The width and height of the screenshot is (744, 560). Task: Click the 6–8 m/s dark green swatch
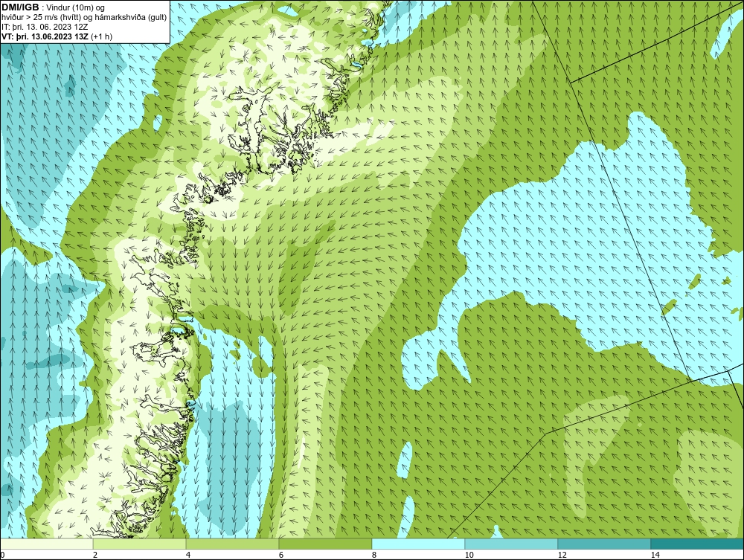point(326,544)
